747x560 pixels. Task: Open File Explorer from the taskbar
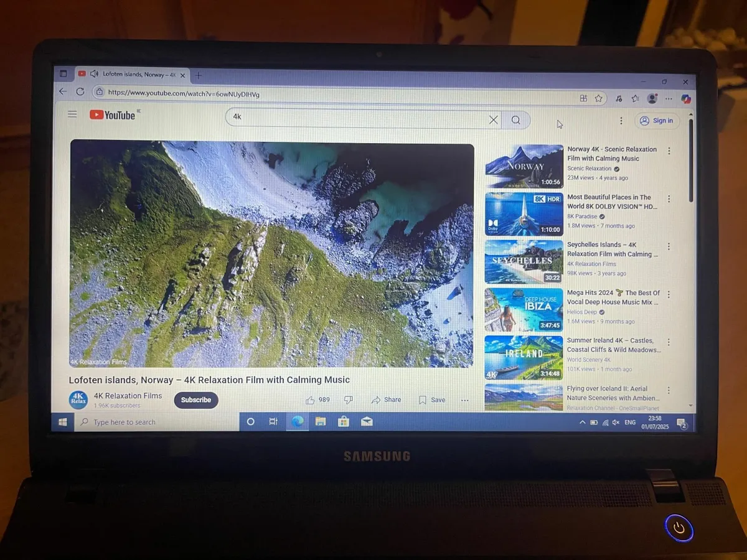pyautogui.click(x=321, y=422)
